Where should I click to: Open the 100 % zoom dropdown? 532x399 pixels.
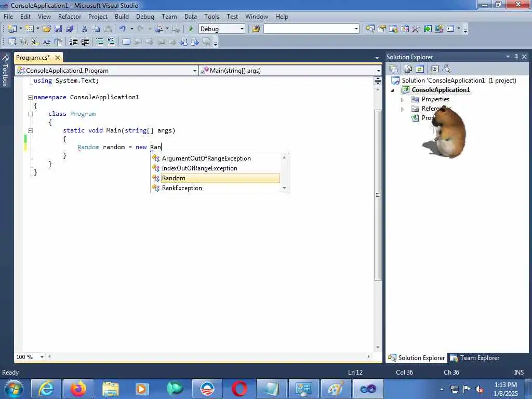coord(42,357)
